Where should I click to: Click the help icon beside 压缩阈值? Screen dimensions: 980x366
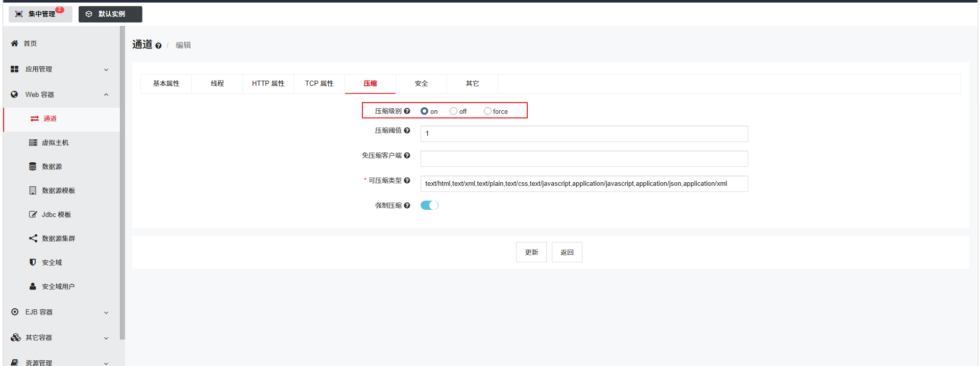[x=407, y=130]
